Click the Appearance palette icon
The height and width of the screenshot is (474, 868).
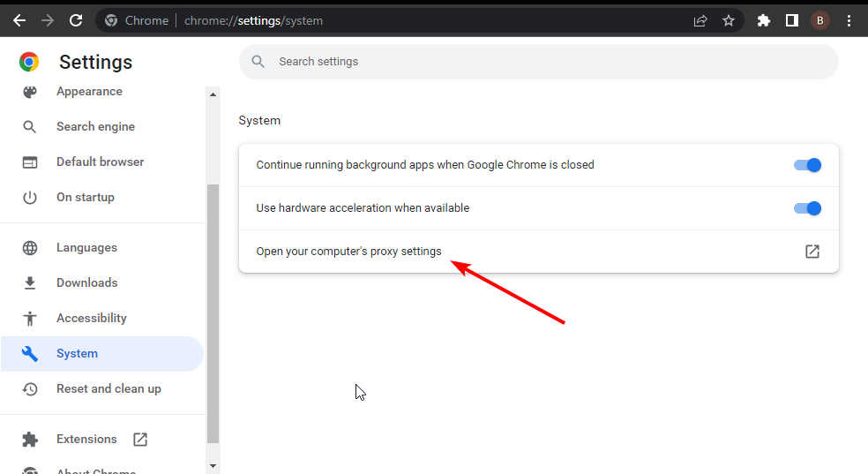pos(30,92)
